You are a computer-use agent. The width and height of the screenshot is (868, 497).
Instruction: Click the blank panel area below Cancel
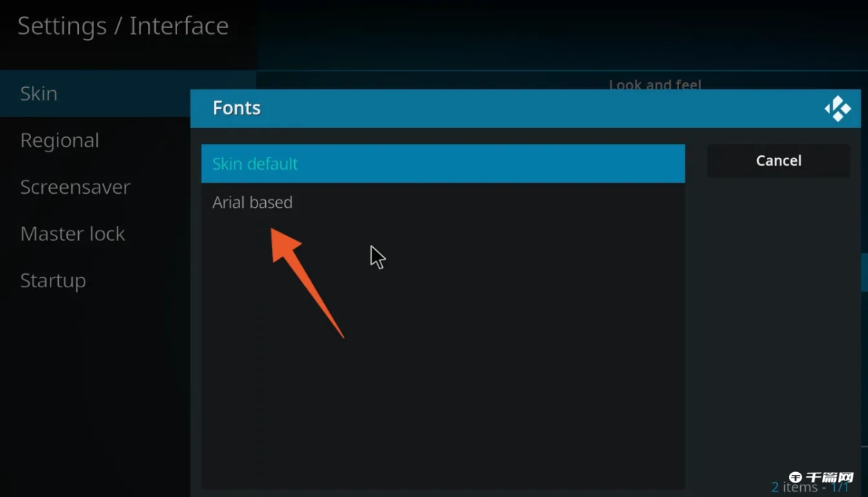click(778, 311)
